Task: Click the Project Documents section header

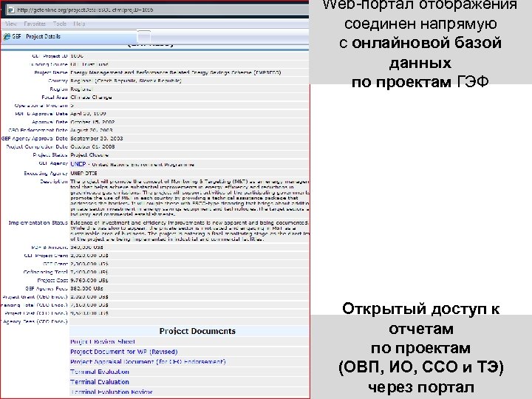Action: coord(197,331)
